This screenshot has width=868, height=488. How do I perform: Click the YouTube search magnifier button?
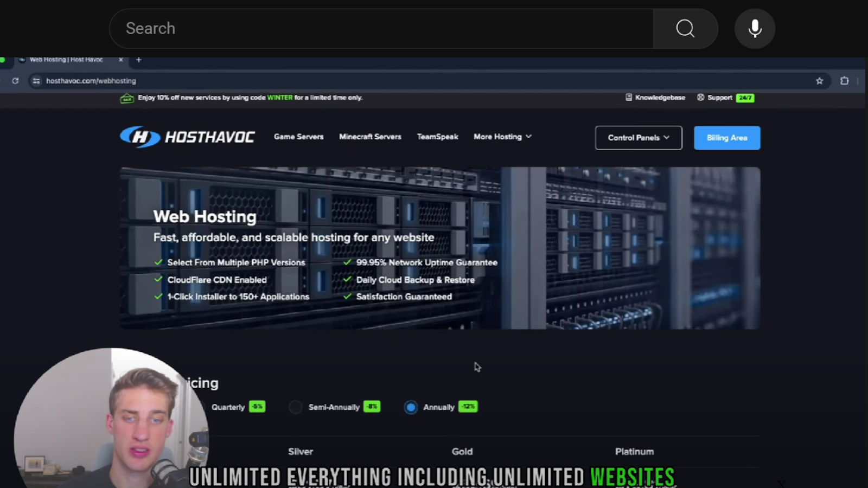tap(685, 28)
